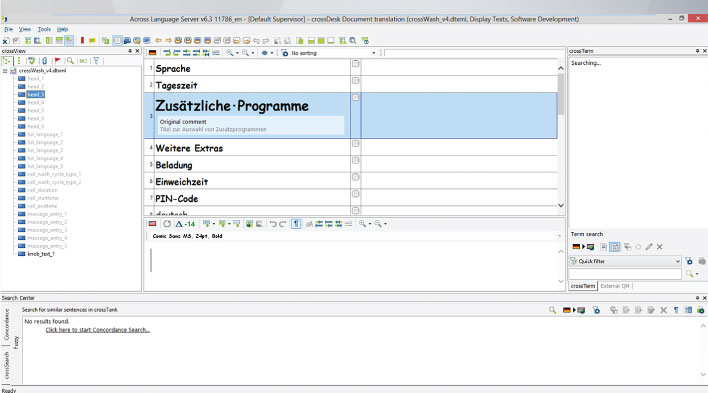Switch to the crossTerm tab
Image resolution: width=708 pixels, height=393 pixels.
click(x=583, y=286)
